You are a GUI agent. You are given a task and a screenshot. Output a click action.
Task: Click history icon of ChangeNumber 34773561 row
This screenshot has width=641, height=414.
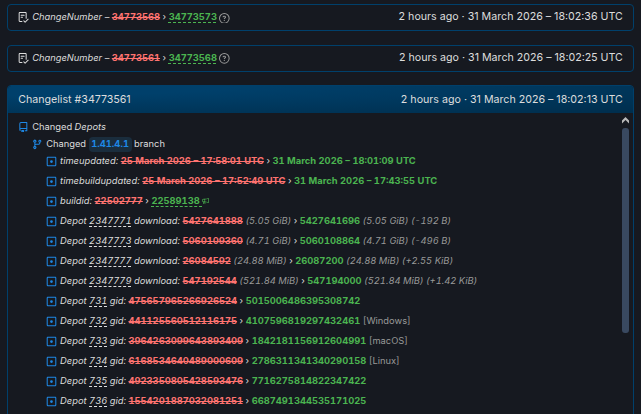tap(23, 58)
